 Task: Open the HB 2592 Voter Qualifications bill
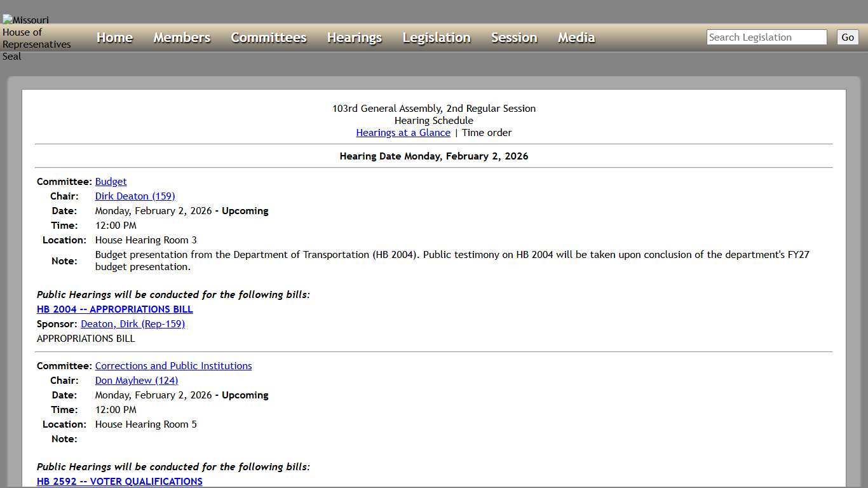119,481
